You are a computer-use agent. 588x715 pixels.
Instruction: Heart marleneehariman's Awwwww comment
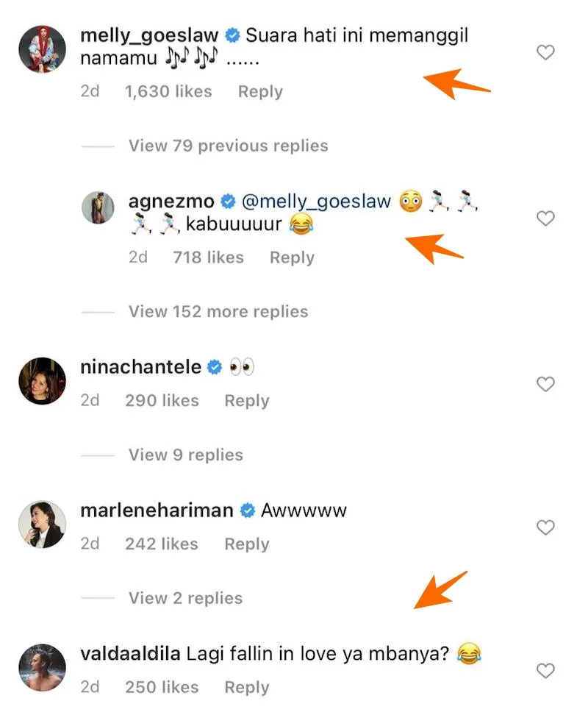545,527
